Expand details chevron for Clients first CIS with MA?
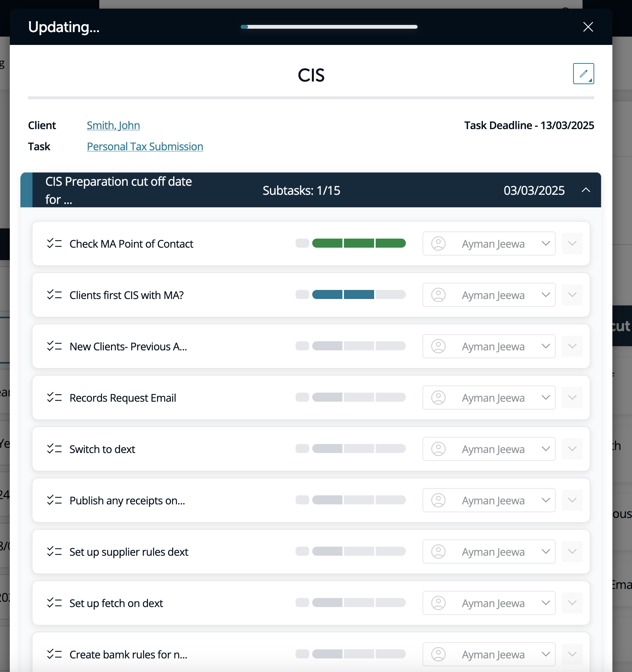Screen dimensions: 632x672 pos(572,295)
